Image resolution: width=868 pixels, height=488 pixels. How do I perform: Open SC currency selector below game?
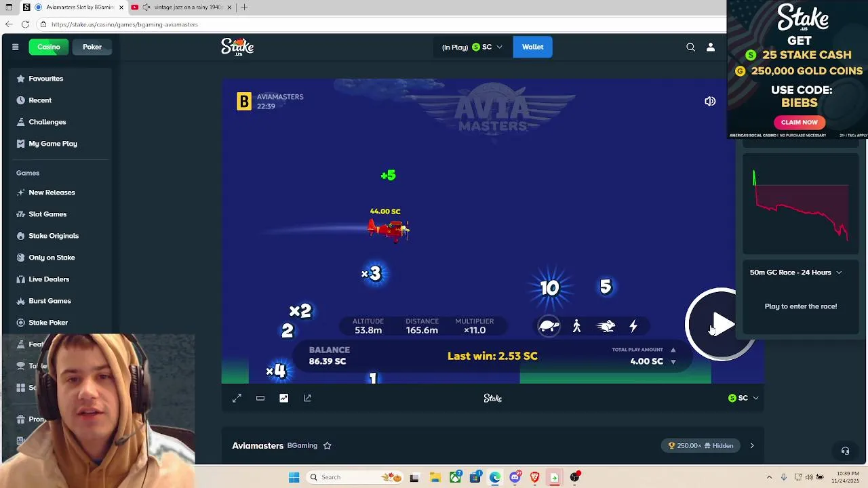(x=743, y=398)
